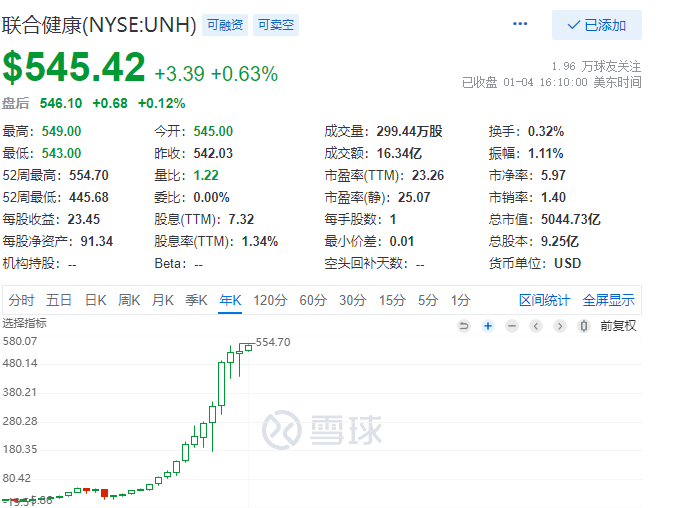Click the 股息(TTM) value 7.32
This screenshot has width=674, height=508.
[241, 219]
